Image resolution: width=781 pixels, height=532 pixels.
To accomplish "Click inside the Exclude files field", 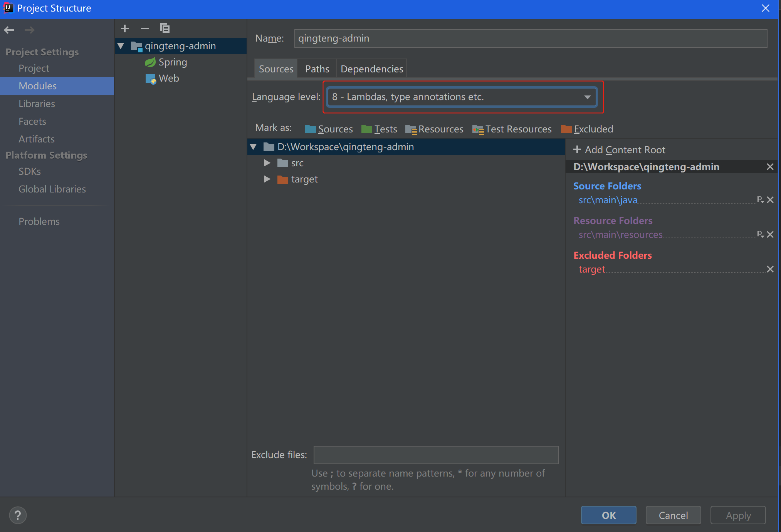I will (436, 455).
